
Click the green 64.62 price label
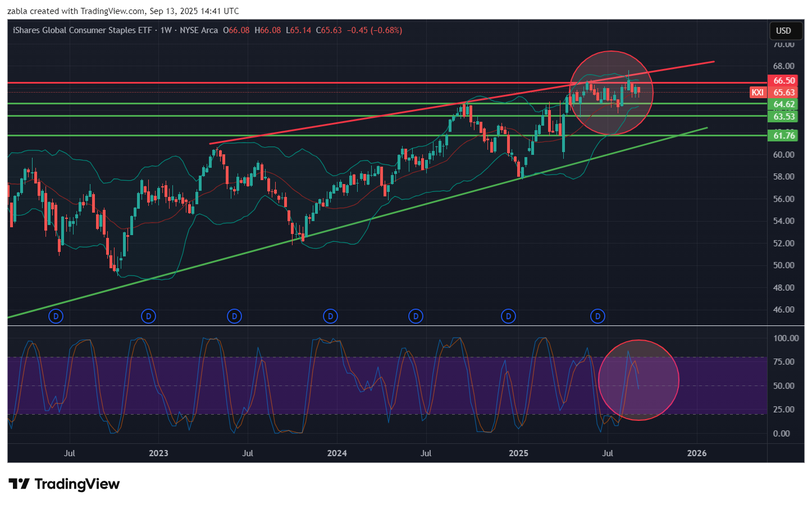(x=784, y=104)
